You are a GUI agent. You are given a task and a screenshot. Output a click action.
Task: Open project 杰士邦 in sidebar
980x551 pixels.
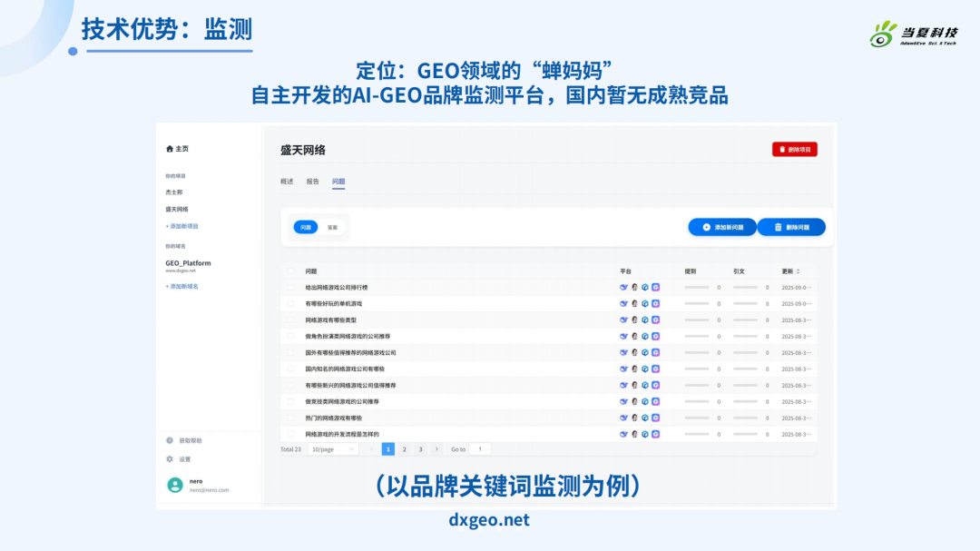pos(174,192)
